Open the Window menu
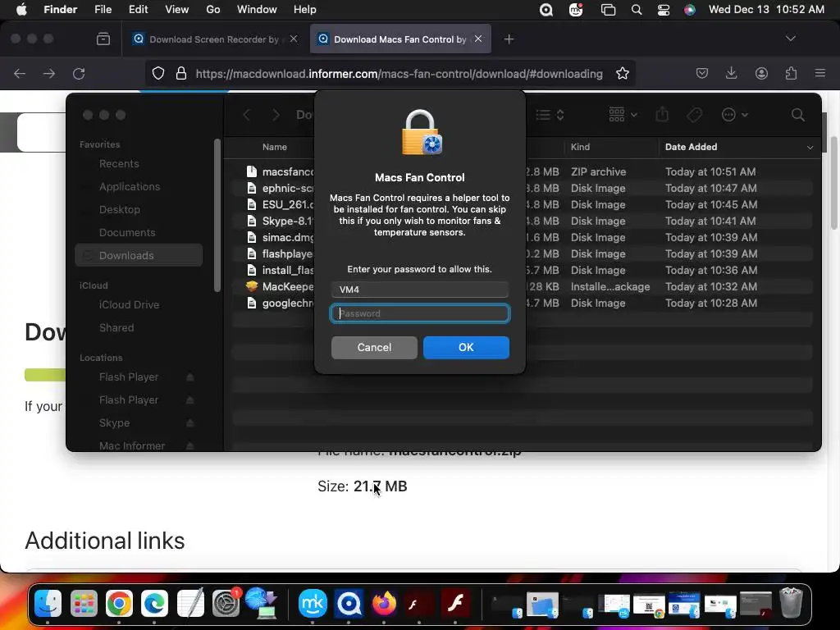The height and width of the screenshot is (630, 840). (x=257, y=10)
